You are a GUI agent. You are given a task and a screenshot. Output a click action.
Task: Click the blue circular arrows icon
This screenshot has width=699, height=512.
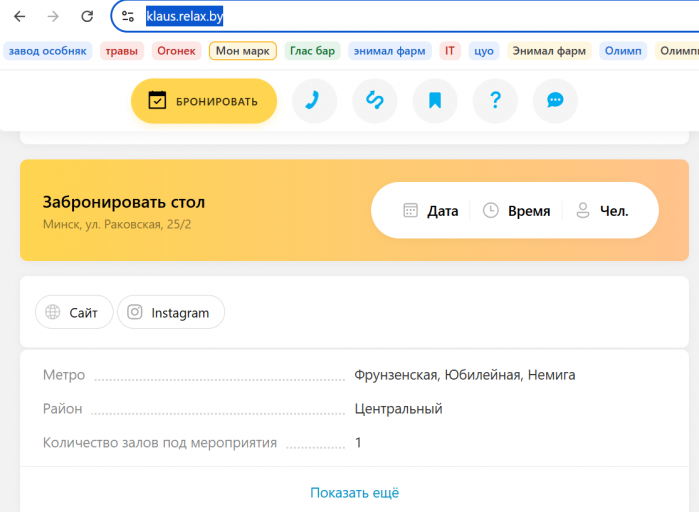pos(374,101)
